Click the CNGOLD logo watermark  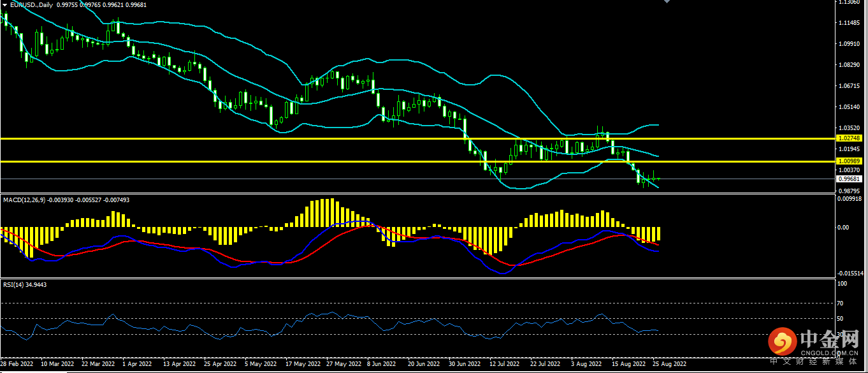pos(780,342)
